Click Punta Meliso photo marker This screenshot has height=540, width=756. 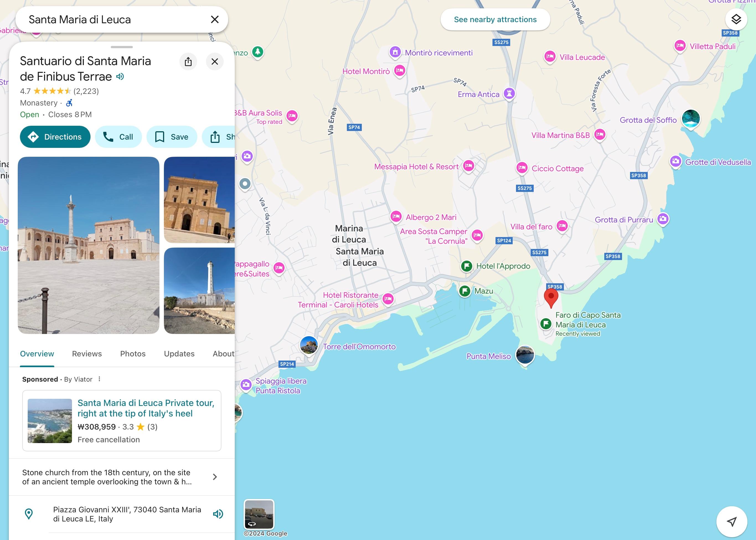pyautogui.click(x=525, y=355)
